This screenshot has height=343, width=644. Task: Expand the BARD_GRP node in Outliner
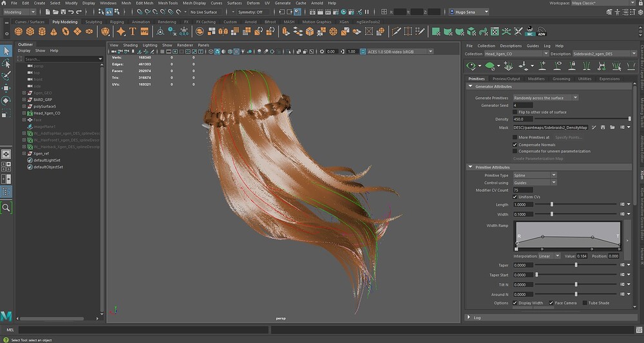point(24,100)
